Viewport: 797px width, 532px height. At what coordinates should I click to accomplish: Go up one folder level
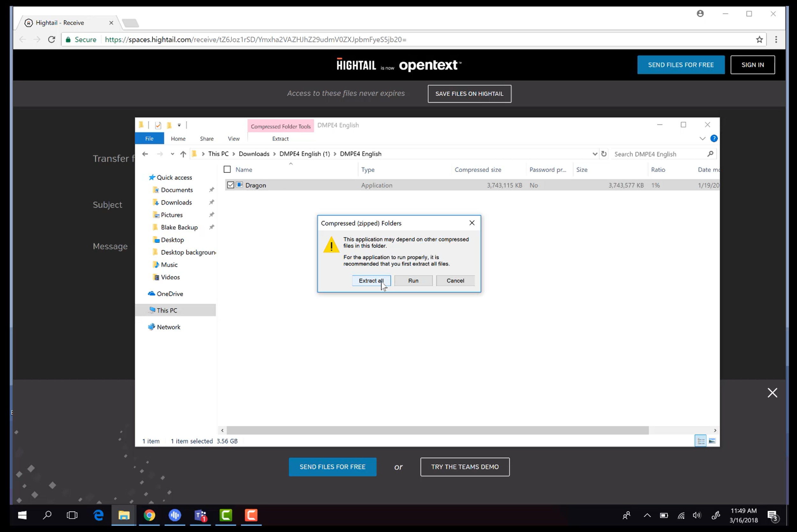pyautogui.click(x=183, y=154)
